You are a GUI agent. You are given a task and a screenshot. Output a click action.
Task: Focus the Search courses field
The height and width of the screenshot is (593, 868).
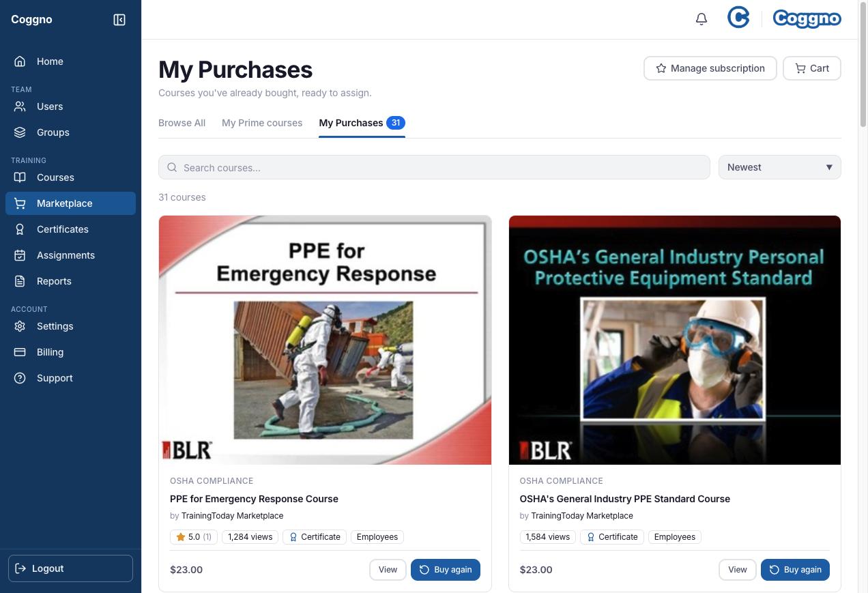tap(434, 167)
